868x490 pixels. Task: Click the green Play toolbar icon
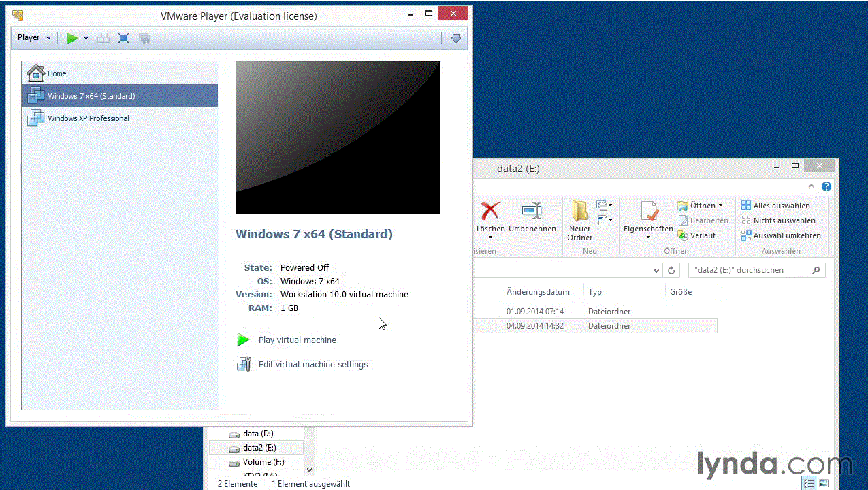click(x=71, y=38)
